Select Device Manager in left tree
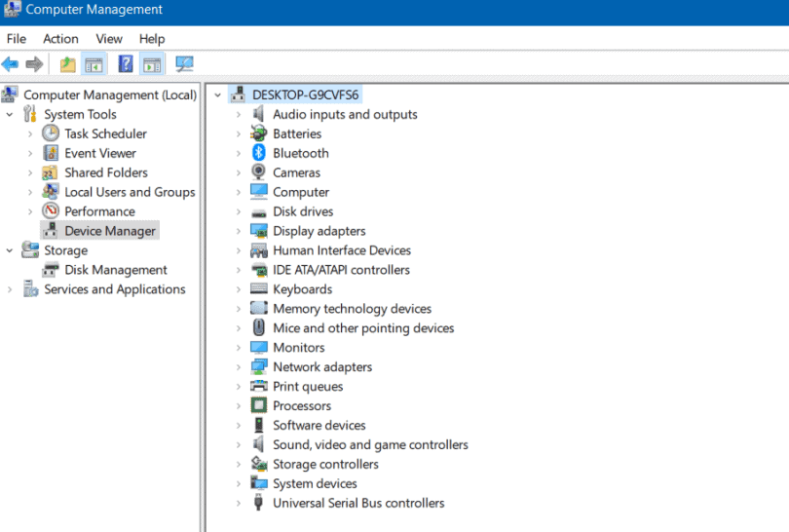The height and width of the screenshot is (532, 789). pyautogui.click(x=110, y=231)
